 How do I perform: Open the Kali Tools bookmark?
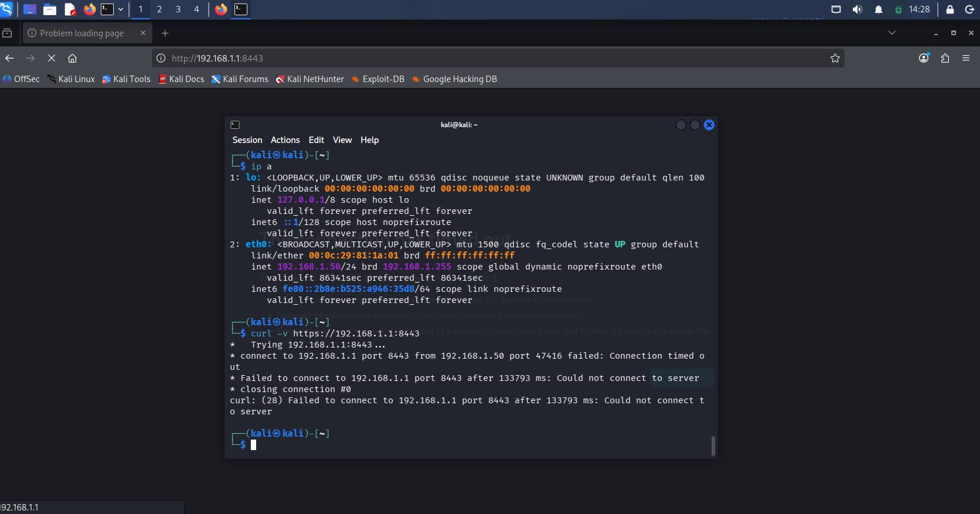click(x=126, y=79)
